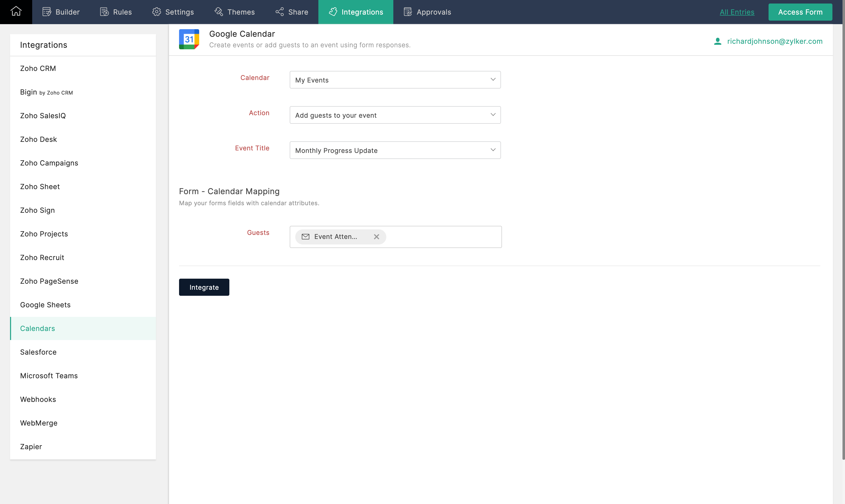
Task: Click the Integrate button
Action: coord(204,287)
